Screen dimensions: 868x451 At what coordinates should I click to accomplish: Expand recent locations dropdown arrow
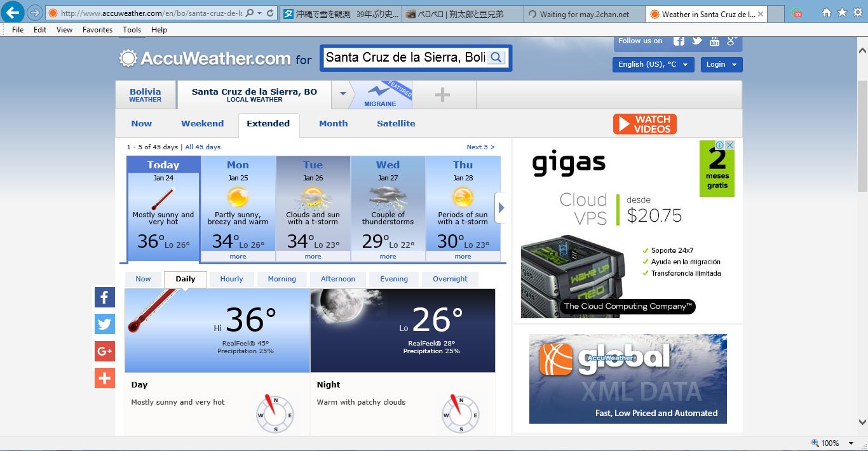pyautogui.click(x=342, y=94)
